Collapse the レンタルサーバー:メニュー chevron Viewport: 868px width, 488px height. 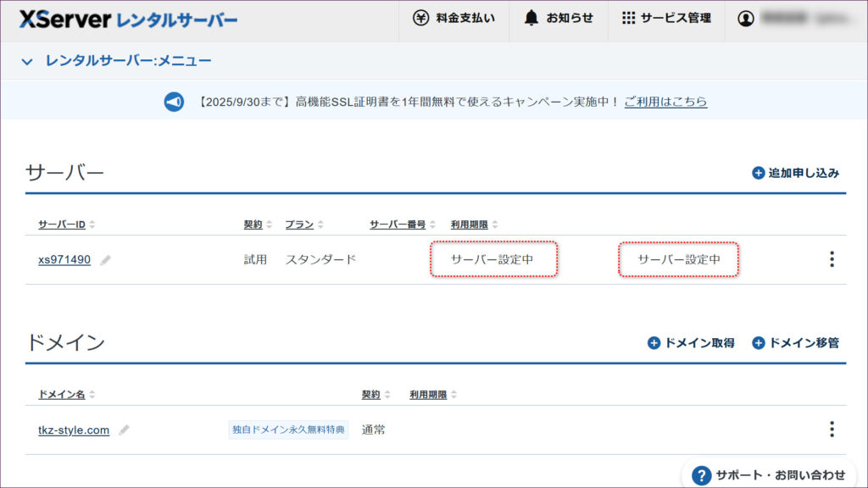click(x=27, y=61)
